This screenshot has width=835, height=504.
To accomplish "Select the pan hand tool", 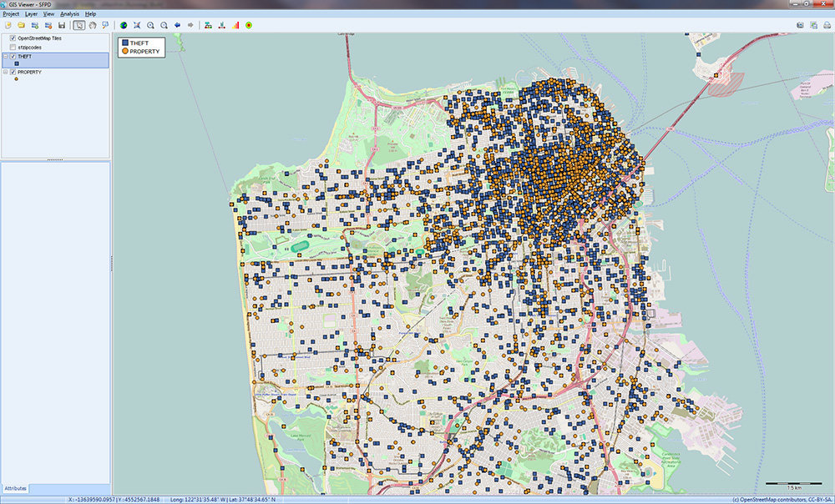I will coord(92,25).
